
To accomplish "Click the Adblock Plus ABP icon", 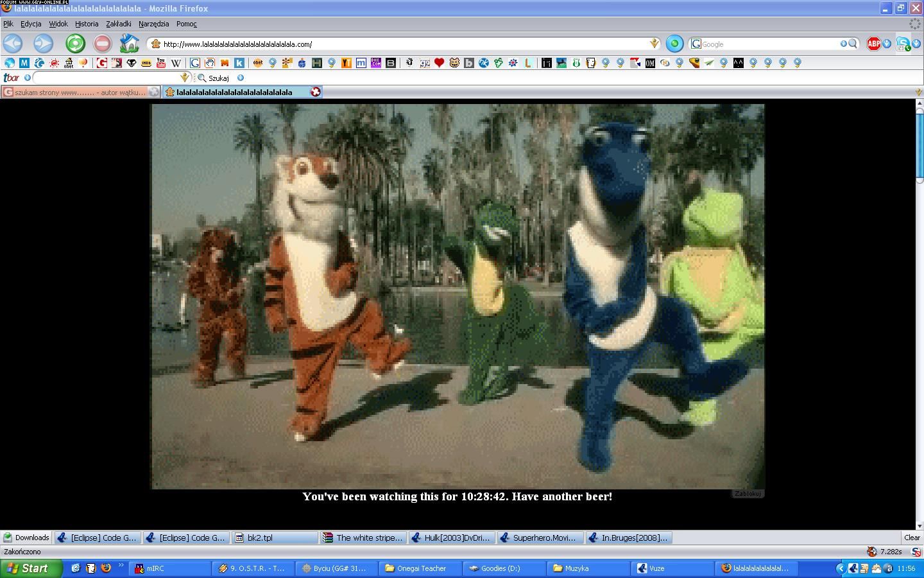I will pyautogui.click(x=873, y=44).
